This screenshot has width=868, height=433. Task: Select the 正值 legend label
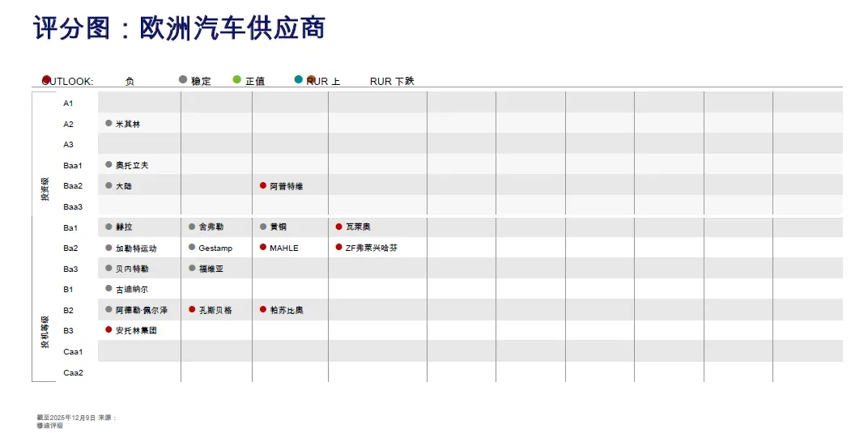[255, 81]
